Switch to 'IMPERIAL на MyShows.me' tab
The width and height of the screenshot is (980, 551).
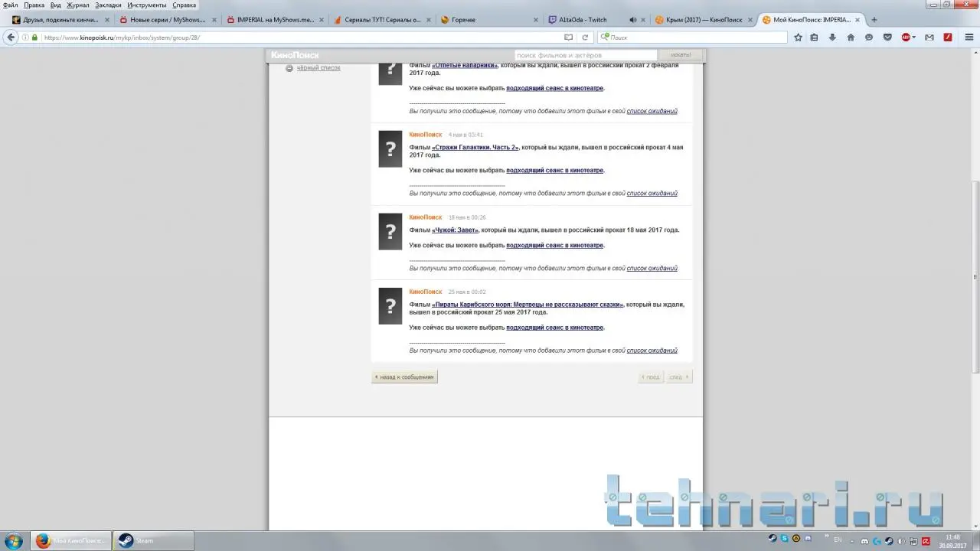[x=275, y=20]
